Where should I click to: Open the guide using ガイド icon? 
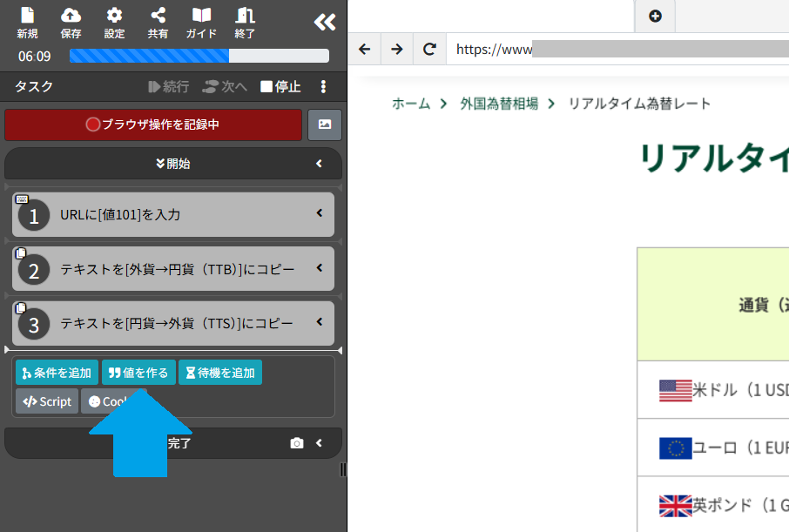pyautogui.click(x=200, y=24)
